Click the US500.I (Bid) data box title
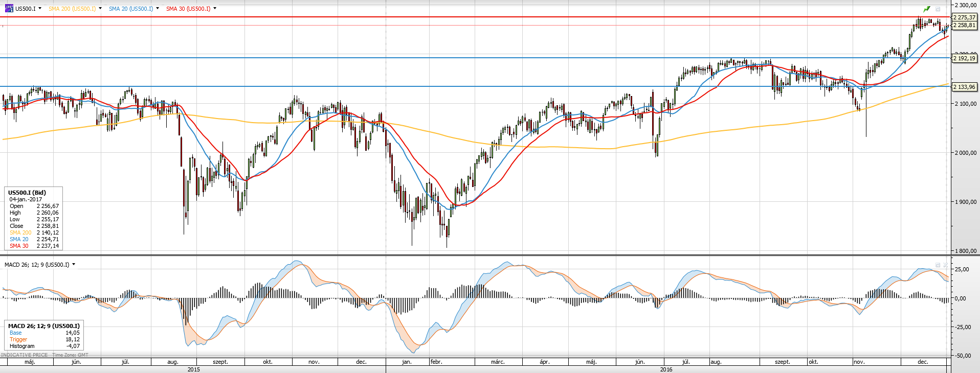This screenshot has height=373, width=980. [x=27, y=193]
